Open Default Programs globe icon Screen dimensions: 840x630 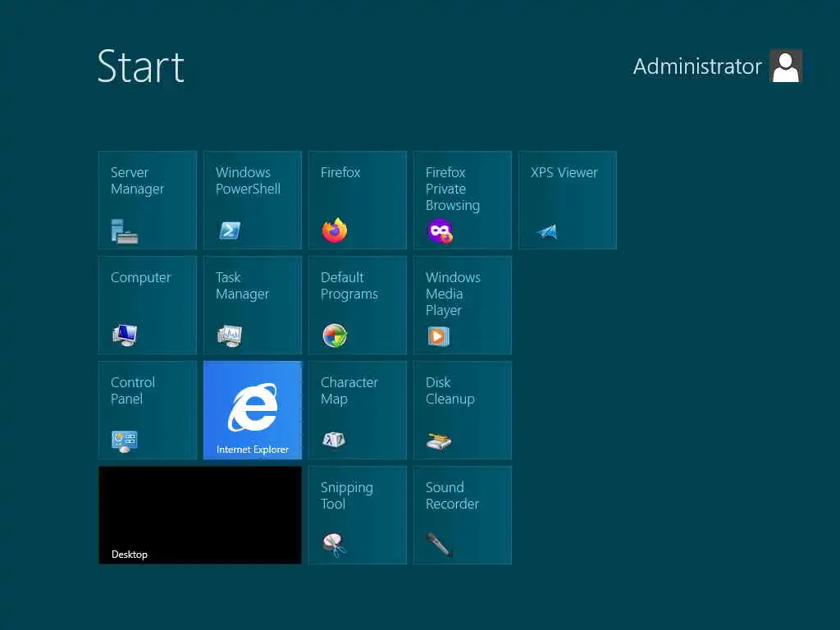pyautogui.click(x=335, y=336)
